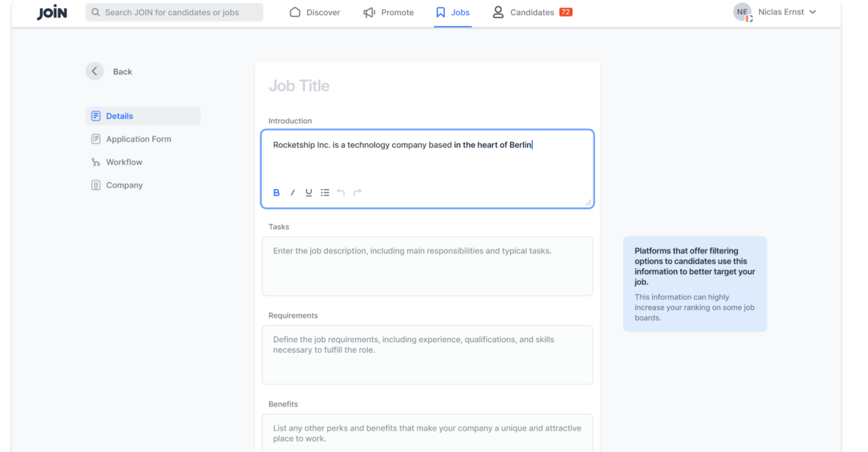
Task: Click the Candidates person icon
Action: [498, 12]
